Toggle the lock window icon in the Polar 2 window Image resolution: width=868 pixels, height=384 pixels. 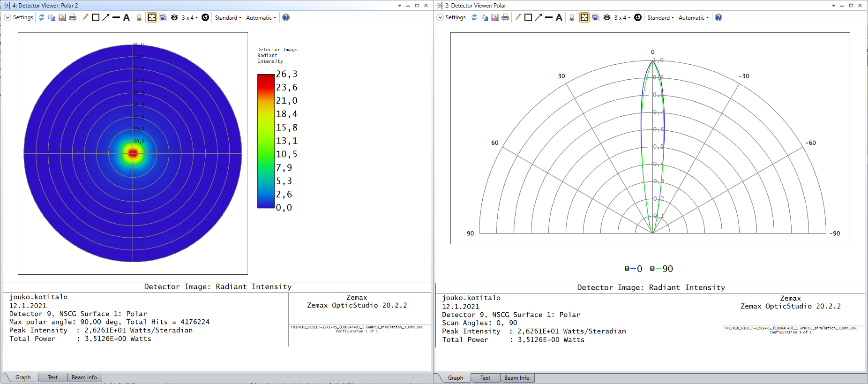[139, 17]
